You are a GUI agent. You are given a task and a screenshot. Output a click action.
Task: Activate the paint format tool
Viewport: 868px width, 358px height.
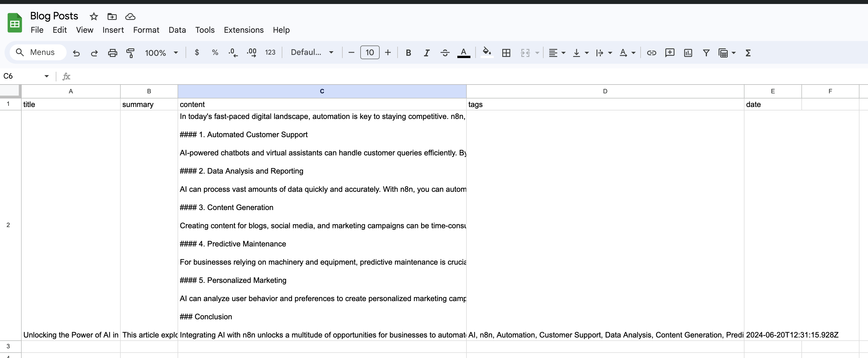click(130, 53)
